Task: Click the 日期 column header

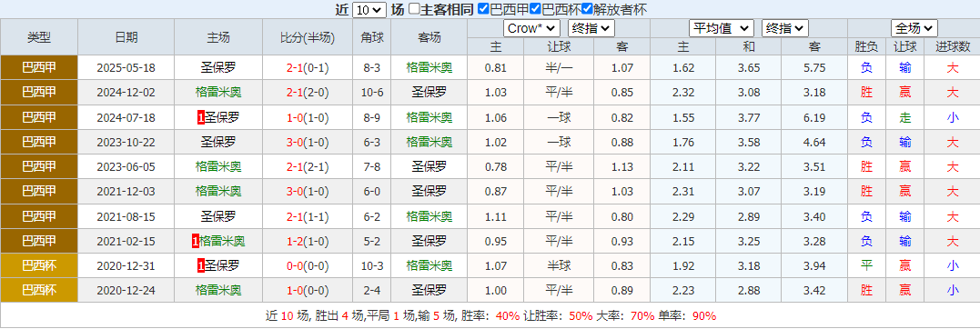Action: [126, 37]
